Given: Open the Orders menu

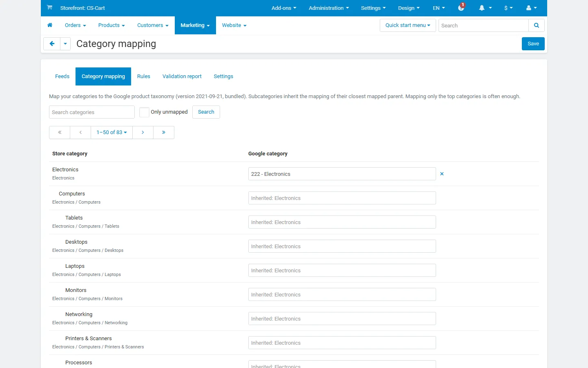Looking at the screenshot, I should (x=76, y=25).
